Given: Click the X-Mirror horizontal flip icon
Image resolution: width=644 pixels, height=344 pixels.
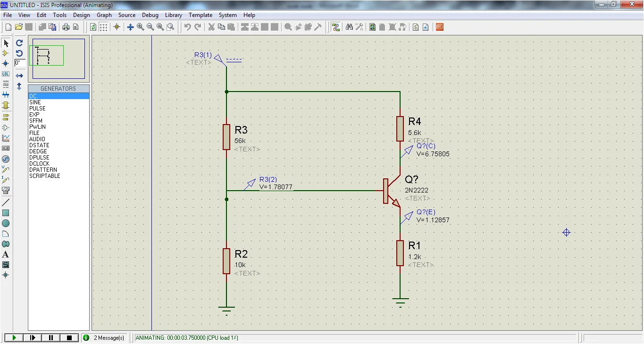Looking at the screenshot, I should tap(19, 76).
